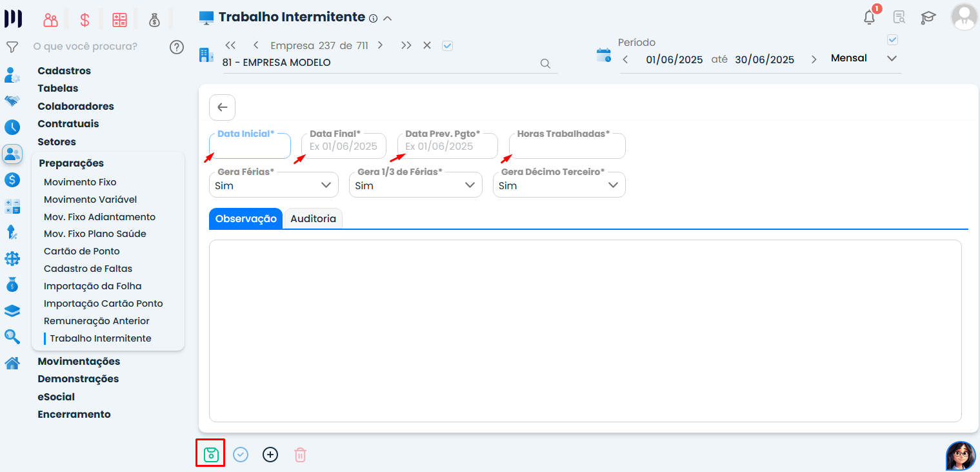Screen dimensions: 980x472
Task: Expand the Gera Décimo Terceiro dropdown
Action: [559, 185]
